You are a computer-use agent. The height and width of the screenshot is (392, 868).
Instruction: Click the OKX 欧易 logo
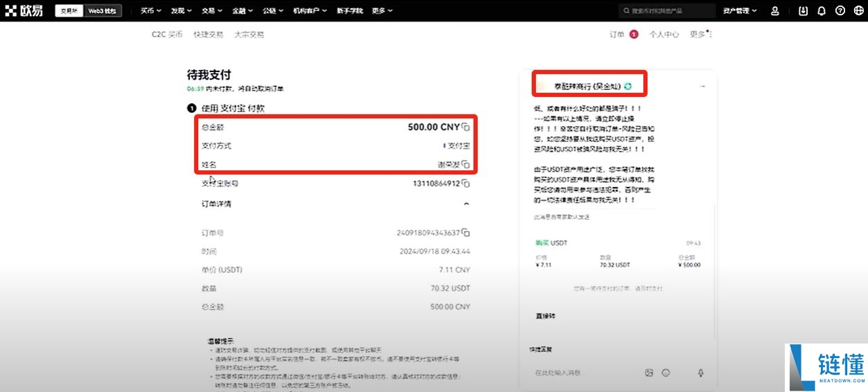(x=24, y=10)
